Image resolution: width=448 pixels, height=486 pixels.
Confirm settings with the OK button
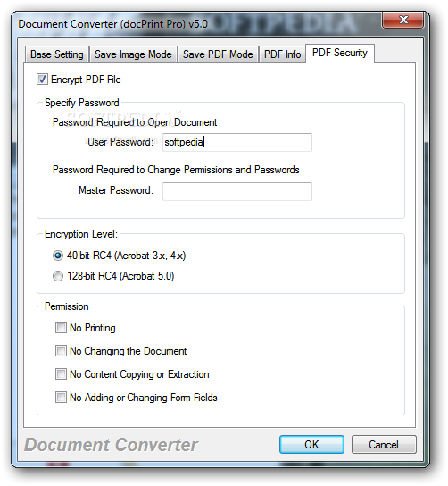(311, 445)
